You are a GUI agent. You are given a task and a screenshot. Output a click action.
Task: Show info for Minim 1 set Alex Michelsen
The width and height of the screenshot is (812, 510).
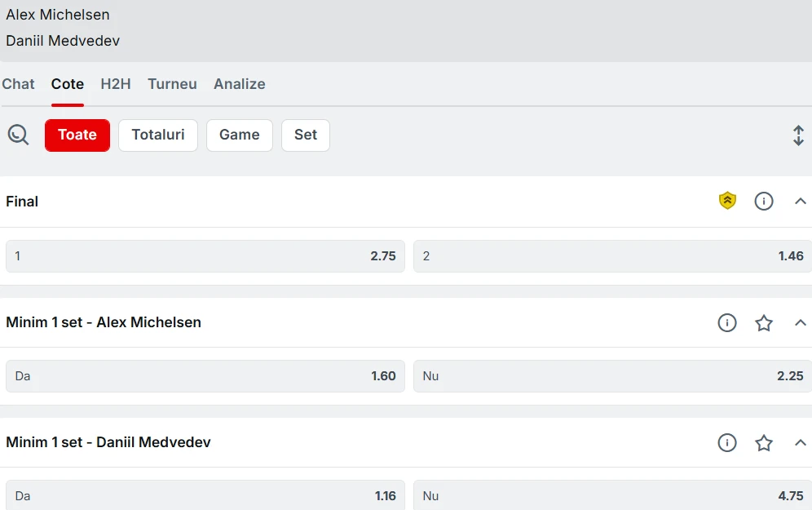727,322
